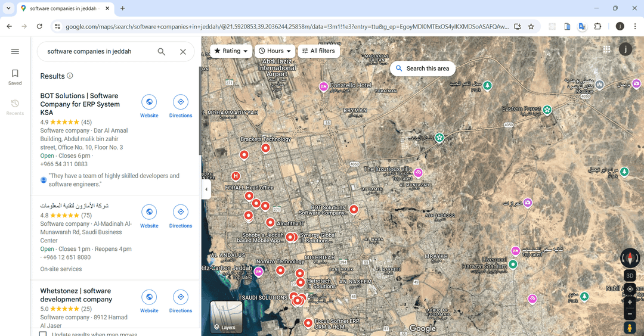Open the Google Maps hamburger menu
Viewport: 644px width, 336px height.
tap(15, 51)
